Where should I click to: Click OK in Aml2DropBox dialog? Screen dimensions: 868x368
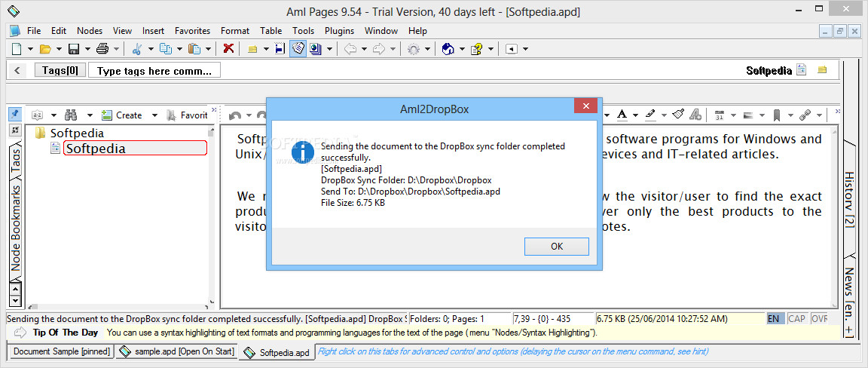[x=557, y=247]
